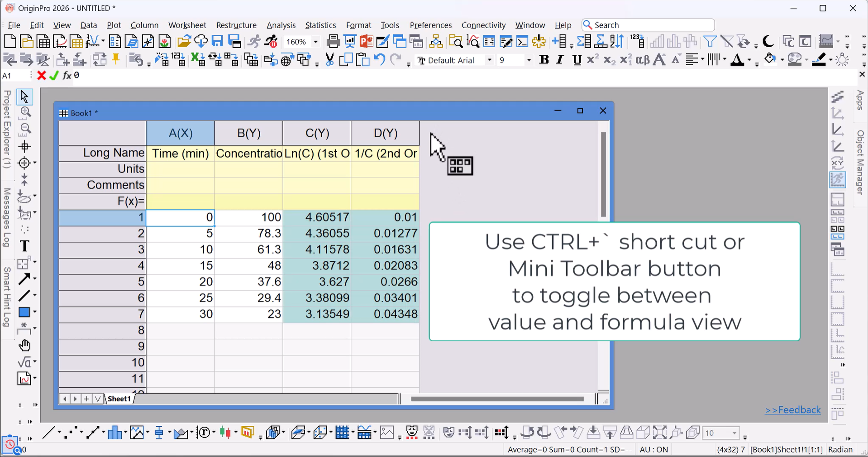Image resolution: width=868 pixels, height=457 pixels.
Task: Select the Text tool in left toolbar
Action: [24, 246]
